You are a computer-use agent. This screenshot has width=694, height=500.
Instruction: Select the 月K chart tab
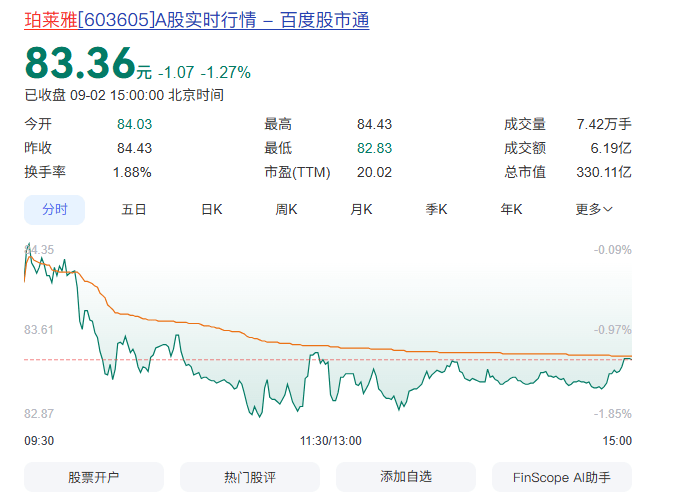[x=361, y=209]
